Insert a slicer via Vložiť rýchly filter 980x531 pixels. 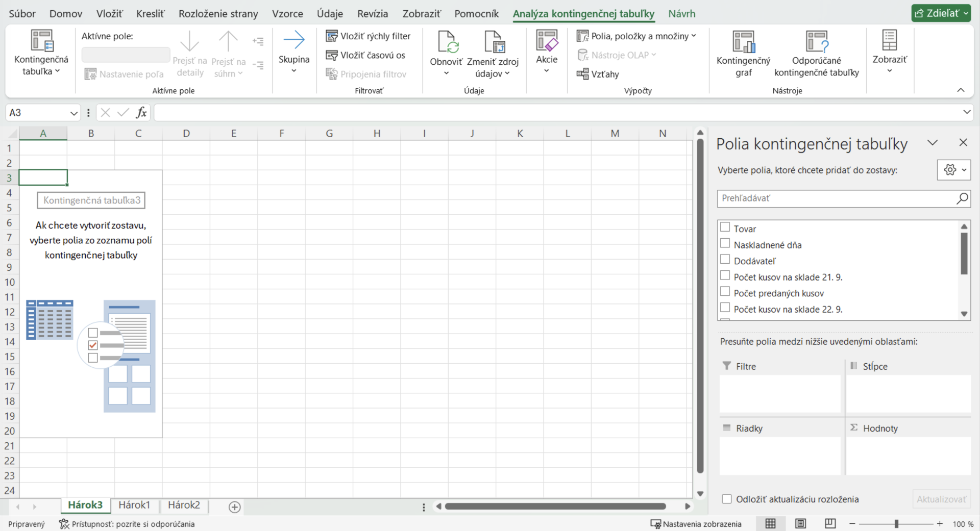pos(368,36)
